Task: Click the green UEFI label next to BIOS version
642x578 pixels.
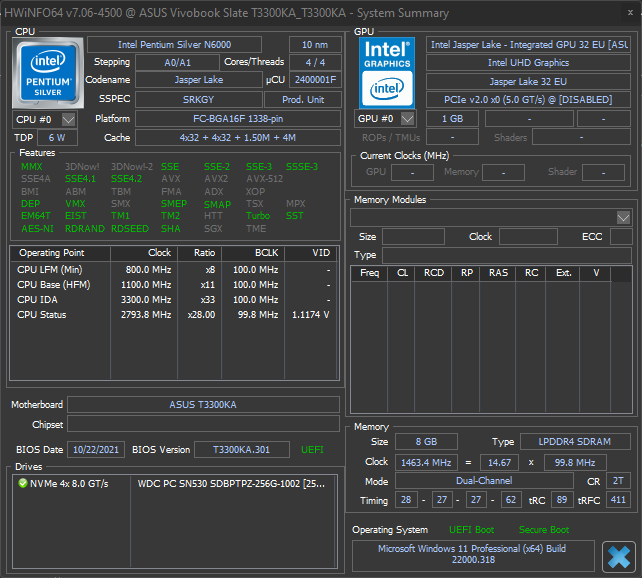Action: (x=312, y=449)
